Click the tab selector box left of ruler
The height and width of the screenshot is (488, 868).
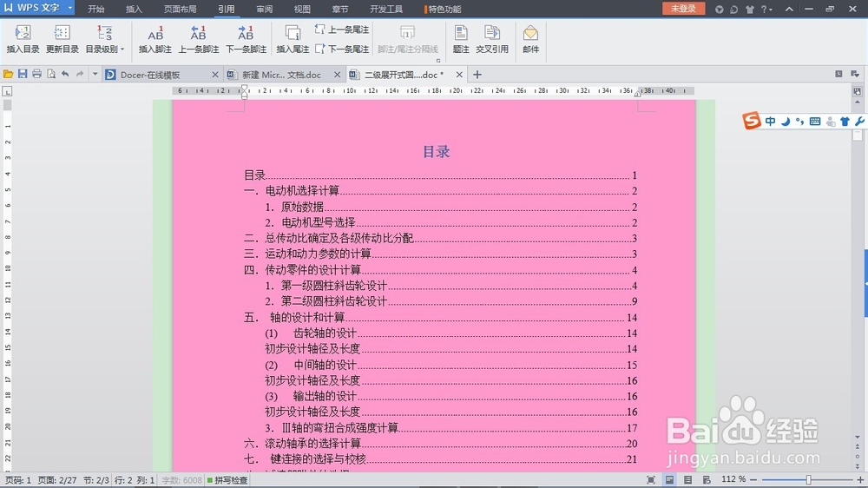tap(7, 91)
